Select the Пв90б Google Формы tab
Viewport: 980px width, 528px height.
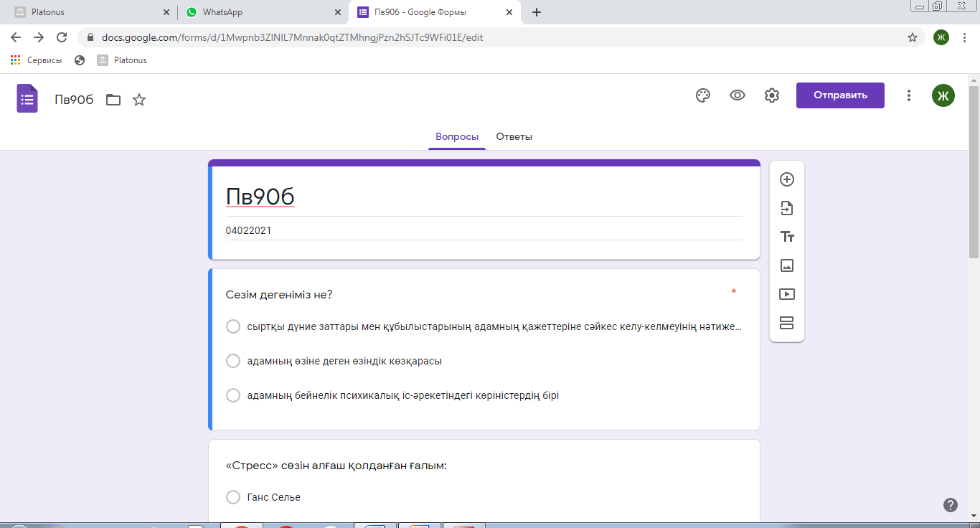pyautogui.click(x=434, y=12)
